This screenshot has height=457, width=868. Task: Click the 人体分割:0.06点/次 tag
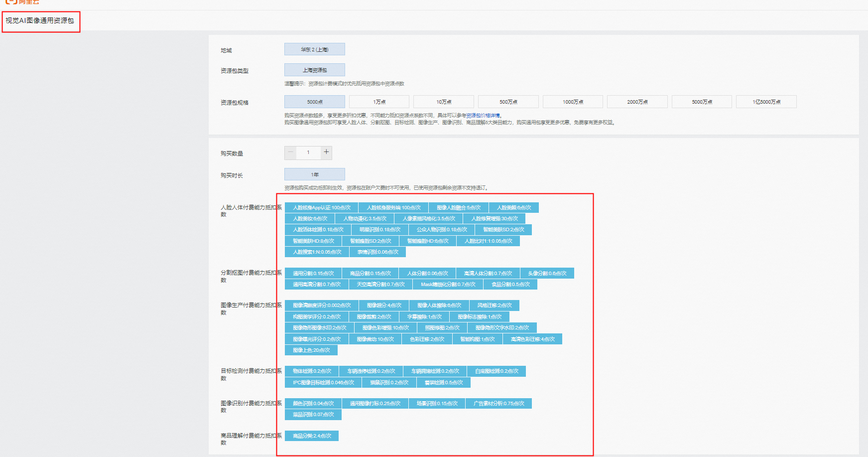(x=427, y=273)
